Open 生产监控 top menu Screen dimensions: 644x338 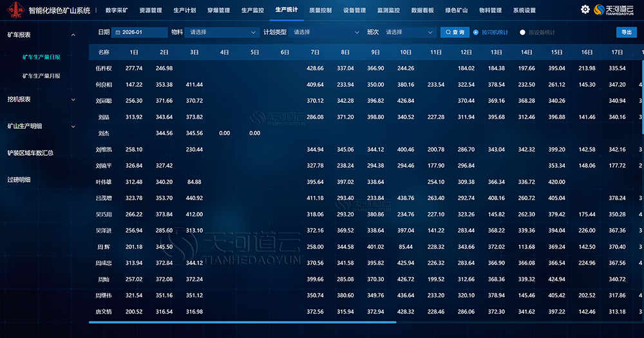pos(252,10)
